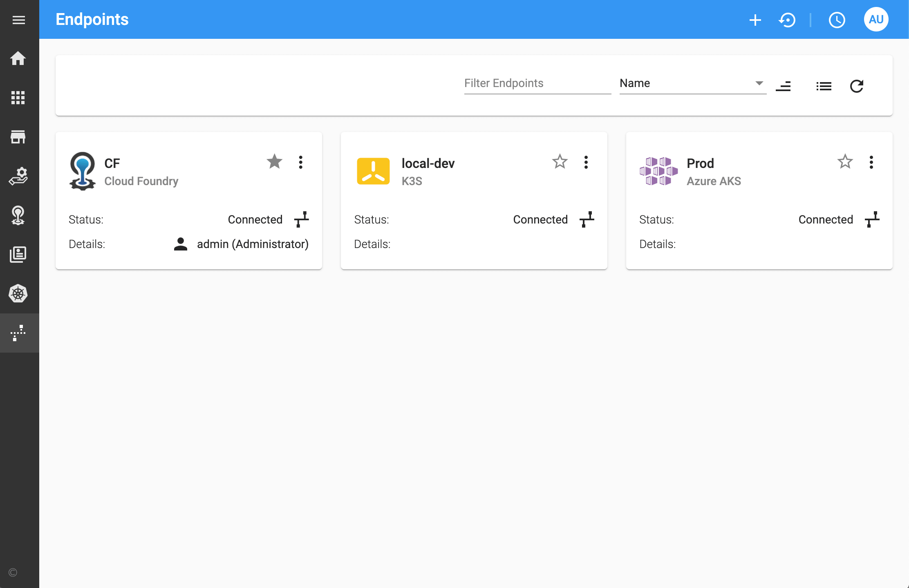Open the hamburger side navigation menu

coord(19,20)
